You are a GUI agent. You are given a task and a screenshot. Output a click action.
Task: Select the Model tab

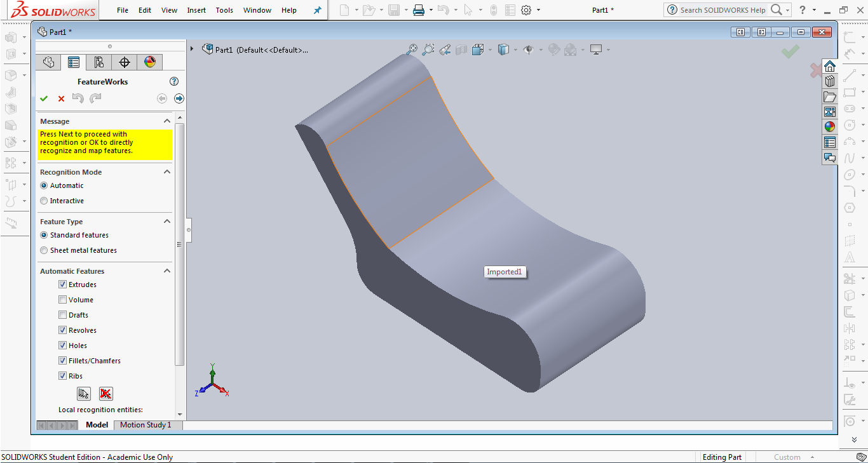pyautogui.click(x=97, y=425)
